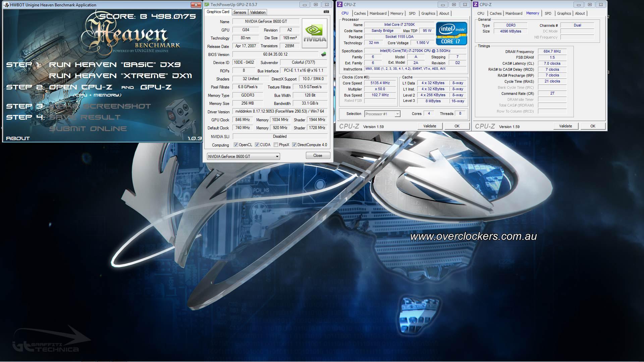Click OK in the right CPU-Z window
This screenshot has height=362, width=644.
(x=593, y=126)
